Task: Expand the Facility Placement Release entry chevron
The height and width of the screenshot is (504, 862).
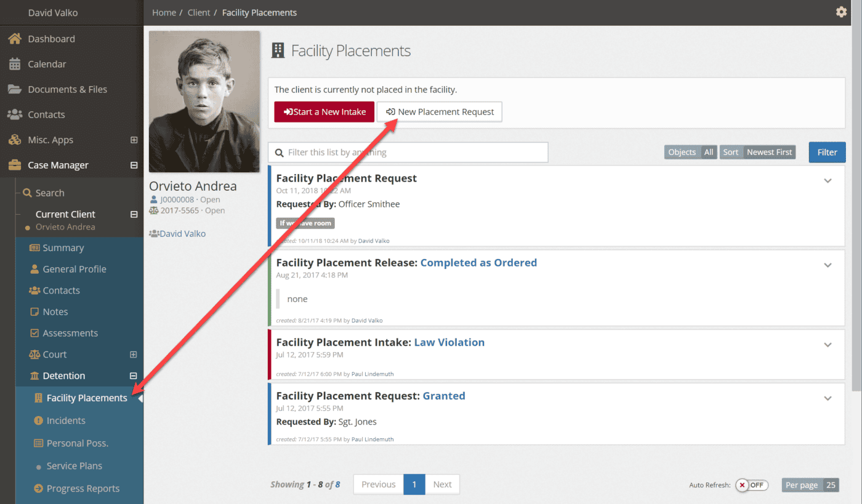Action: click(x=828, y=265)
